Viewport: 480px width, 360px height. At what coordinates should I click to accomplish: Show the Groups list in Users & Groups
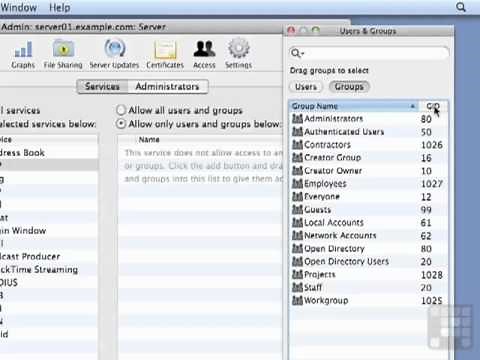349,87
